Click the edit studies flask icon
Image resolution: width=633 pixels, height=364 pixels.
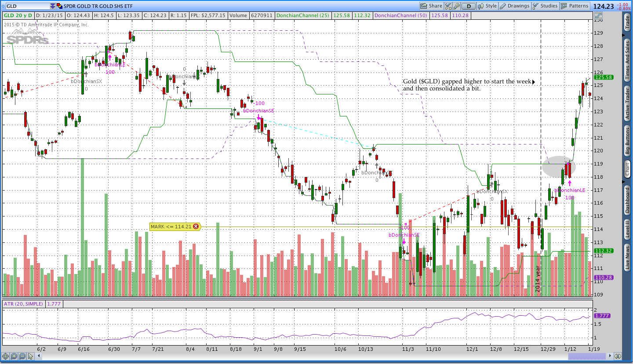click(x=448, y=6)
